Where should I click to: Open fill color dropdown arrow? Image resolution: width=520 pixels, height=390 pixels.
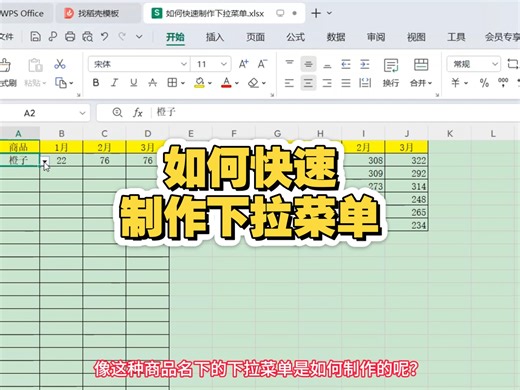(210, 83)
